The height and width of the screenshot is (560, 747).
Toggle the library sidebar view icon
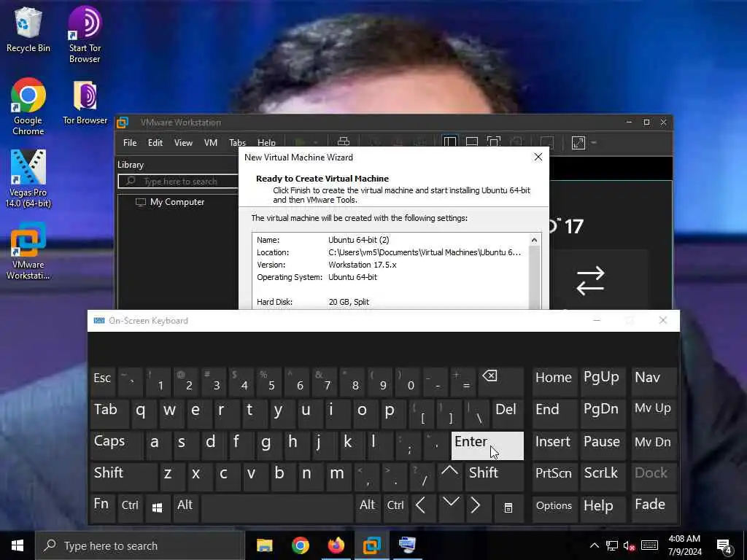tap(449, 142)
